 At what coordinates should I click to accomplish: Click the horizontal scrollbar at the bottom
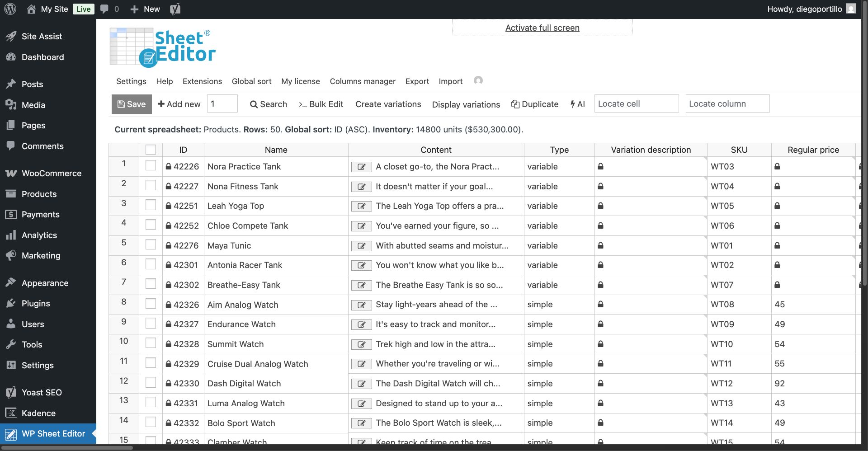[68, 448]
